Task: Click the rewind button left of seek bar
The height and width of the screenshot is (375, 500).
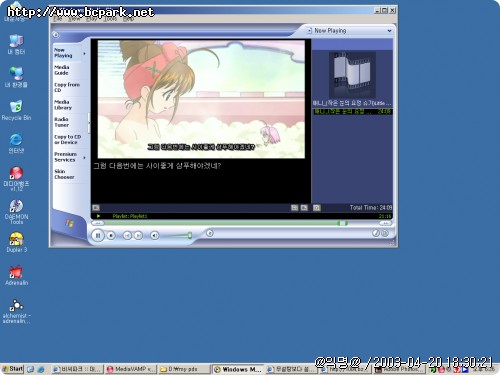Action: [x=98, y=223]
